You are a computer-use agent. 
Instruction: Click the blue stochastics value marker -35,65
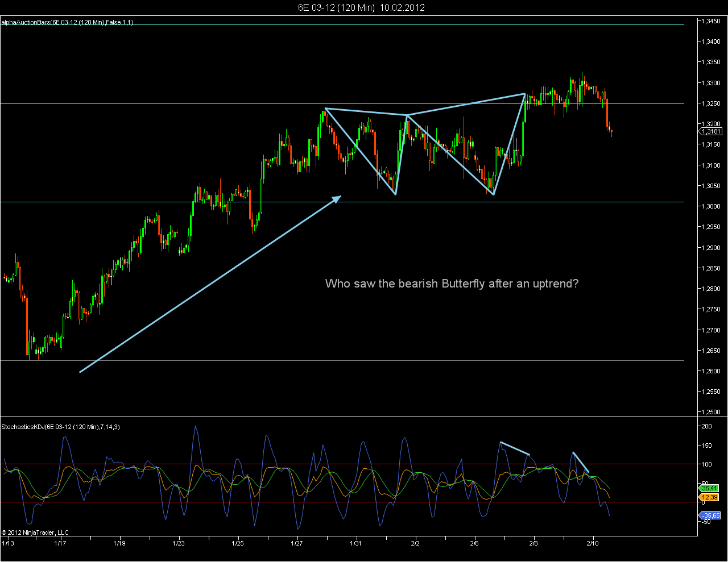click(x=710, y=515)
